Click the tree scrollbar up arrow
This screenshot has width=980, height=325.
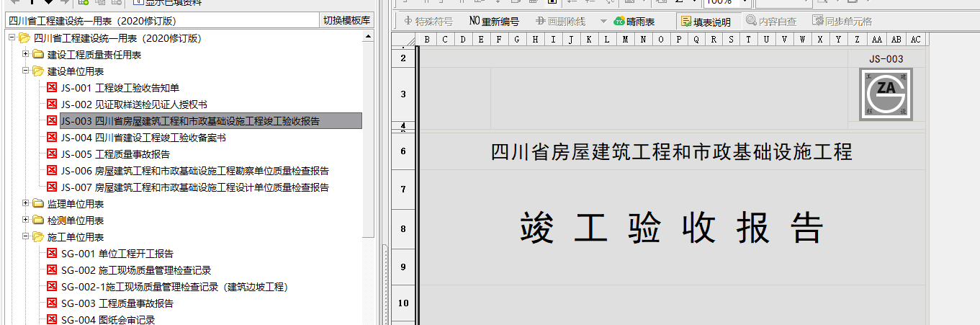coord(369,35)
